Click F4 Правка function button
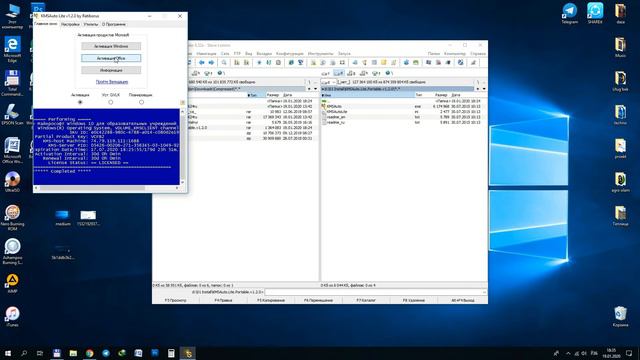This screenshot has height=360, width=640. tap(223, 300)
